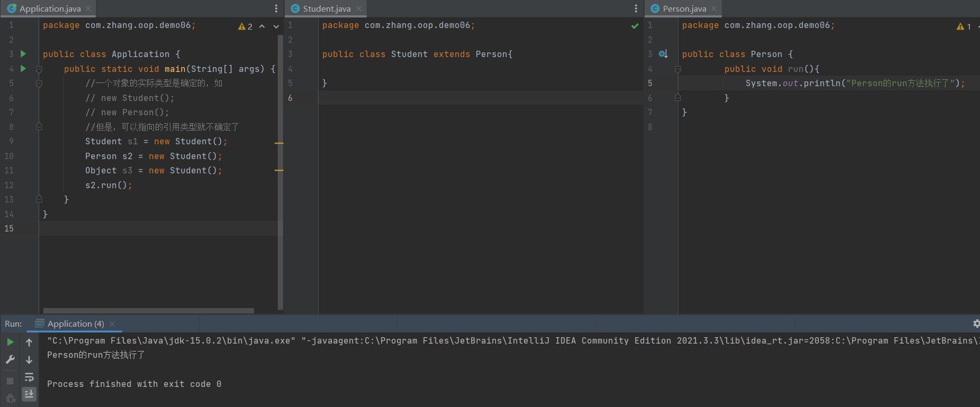Toggle scroll to end of console
The image size is (980, 407).
click(x=29, y=394)
